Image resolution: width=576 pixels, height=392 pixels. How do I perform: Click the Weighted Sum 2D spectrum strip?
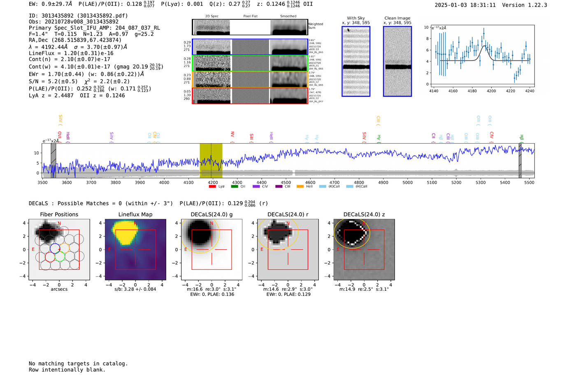coord(250,27)
